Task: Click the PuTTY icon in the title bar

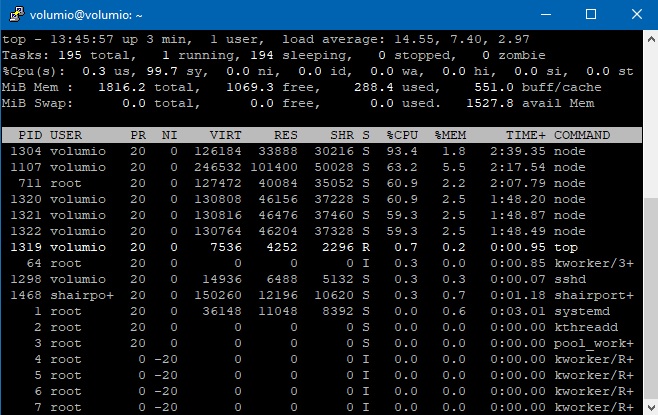Action: click(x=14, y=14)
